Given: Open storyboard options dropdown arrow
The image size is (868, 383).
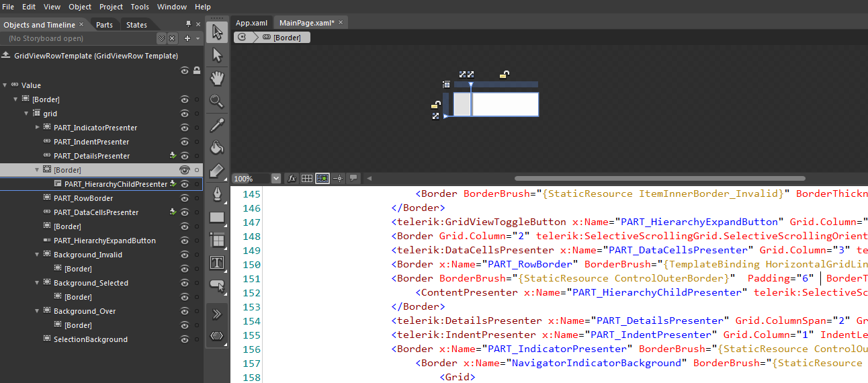Looking at the screenshot, I should [x=198, y=38].
